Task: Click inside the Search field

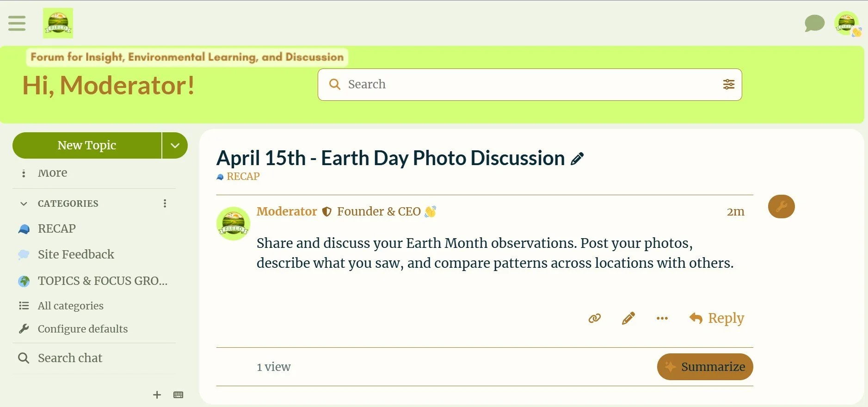Action: tap(529, 85)
